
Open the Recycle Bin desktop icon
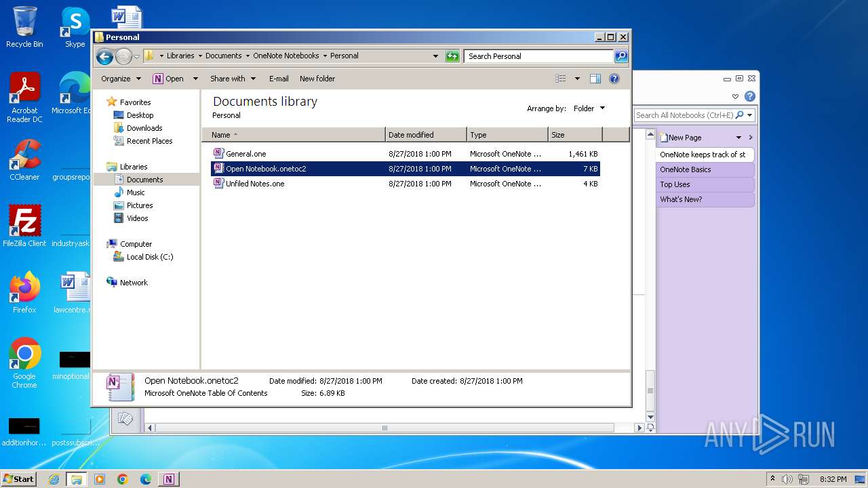[24, 27]
